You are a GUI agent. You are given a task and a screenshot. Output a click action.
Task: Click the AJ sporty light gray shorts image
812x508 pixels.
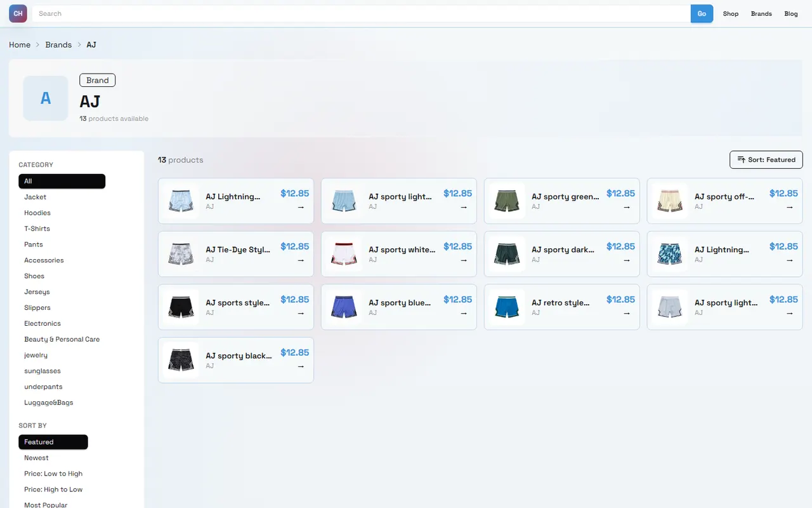point(670,307)
